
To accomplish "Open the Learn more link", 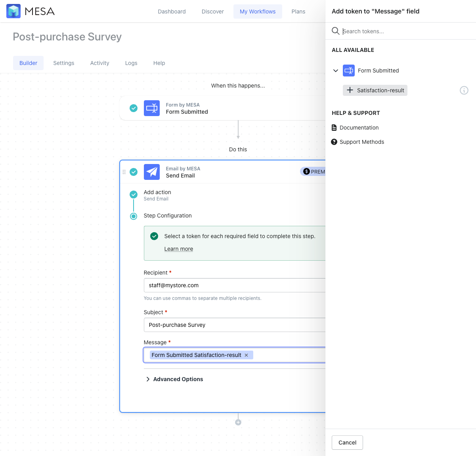I will click(x=179, y=249).
